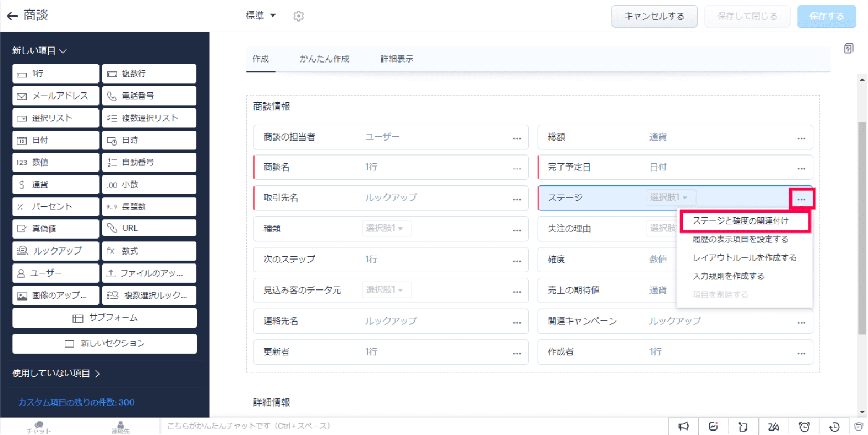868x435 pixels.
Task: Open the alarm clock reminder icon
Action: click(x=804, y=426)
